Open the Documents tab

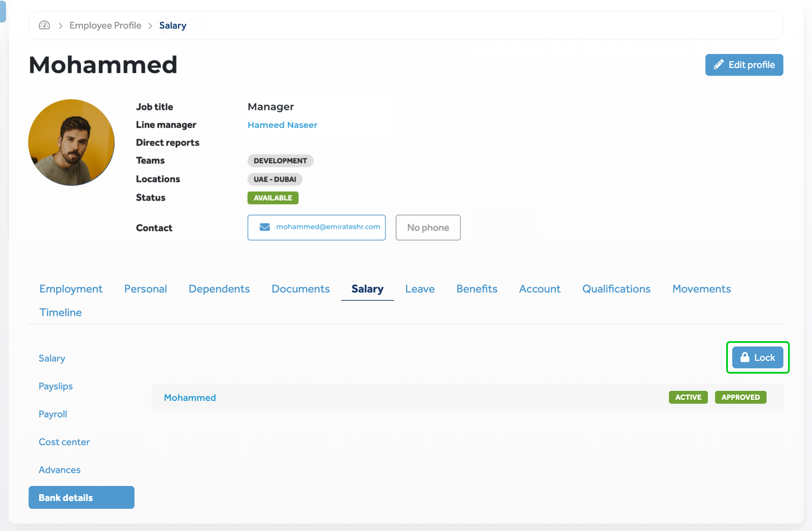(x=300, y=289)
